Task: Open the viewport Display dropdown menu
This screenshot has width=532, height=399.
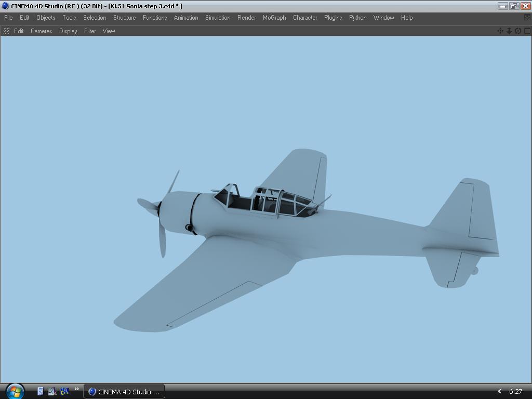Action: coord(68,31)
